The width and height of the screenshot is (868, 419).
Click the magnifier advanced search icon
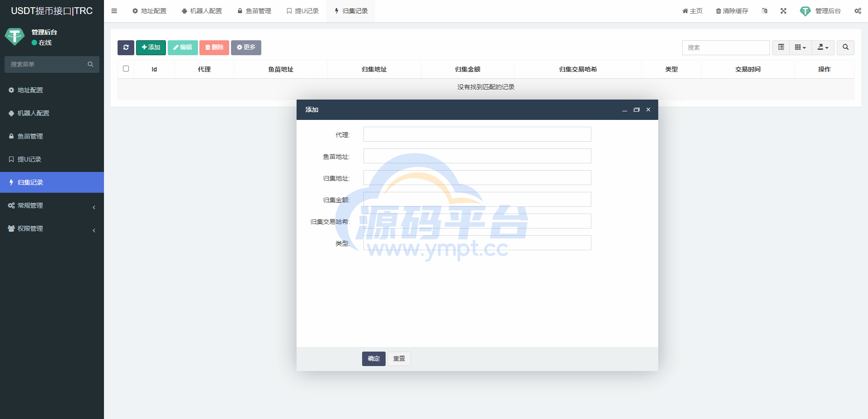(845, 48)
